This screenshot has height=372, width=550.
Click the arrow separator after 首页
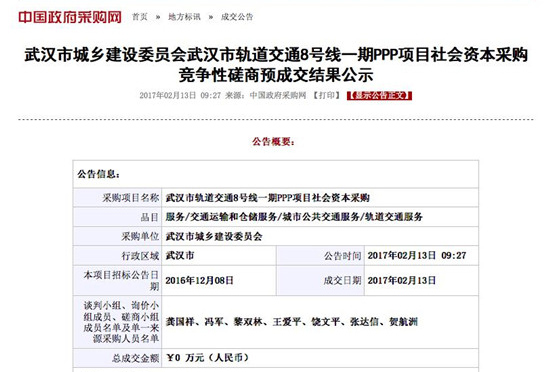tap(158, 17)
